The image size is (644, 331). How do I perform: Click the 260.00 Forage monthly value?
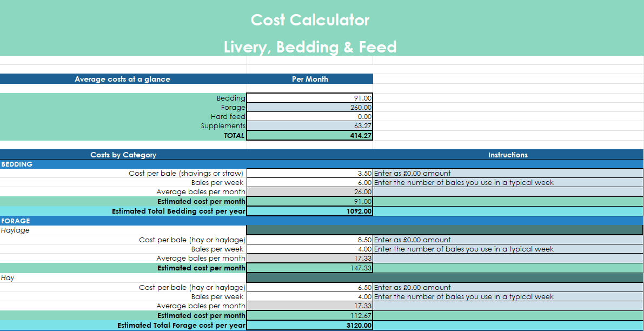coord(310,108)
